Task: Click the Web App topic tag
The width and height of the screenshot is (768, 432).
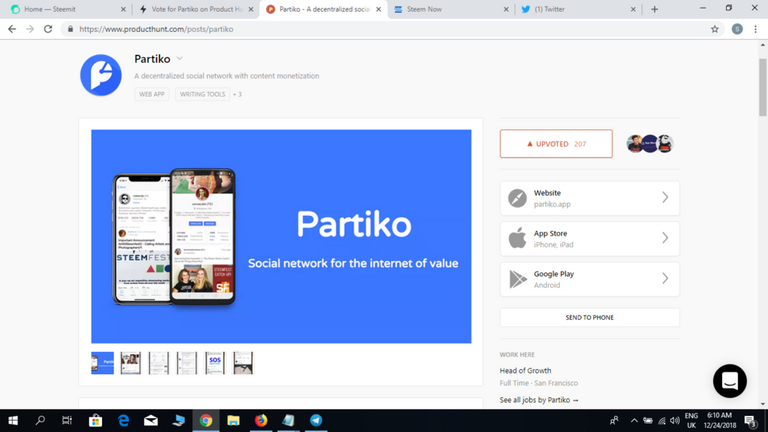Action: tap(152, 94)
